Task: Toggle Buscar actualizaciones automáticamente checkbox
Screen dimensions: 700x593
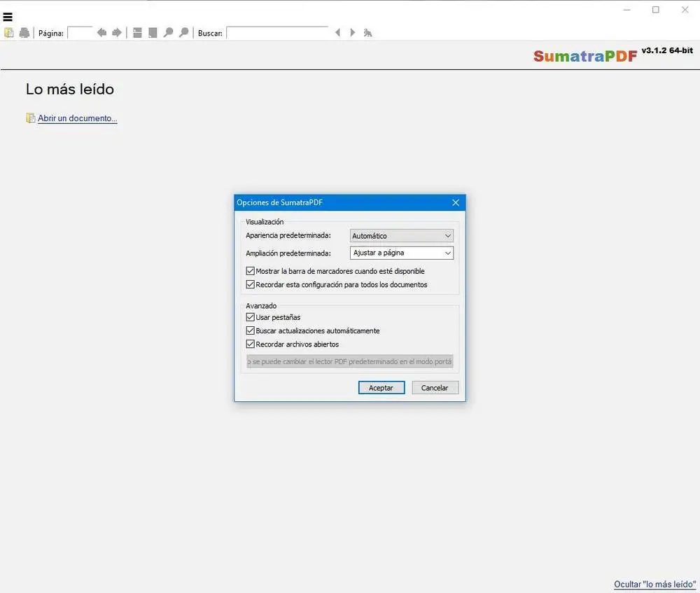Action: 251,330
